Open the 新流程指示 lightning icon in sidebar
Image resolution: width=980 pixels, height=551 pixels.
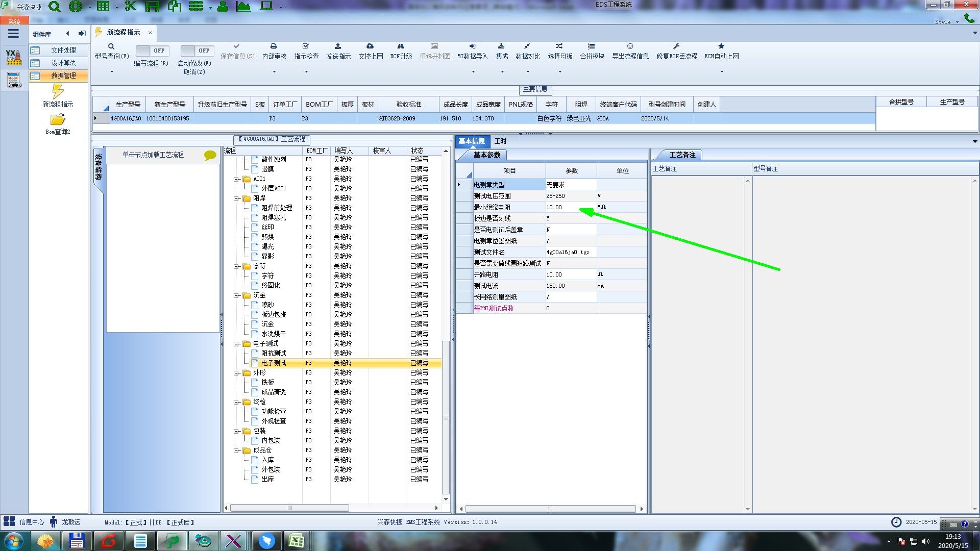[x=58, y=92]
